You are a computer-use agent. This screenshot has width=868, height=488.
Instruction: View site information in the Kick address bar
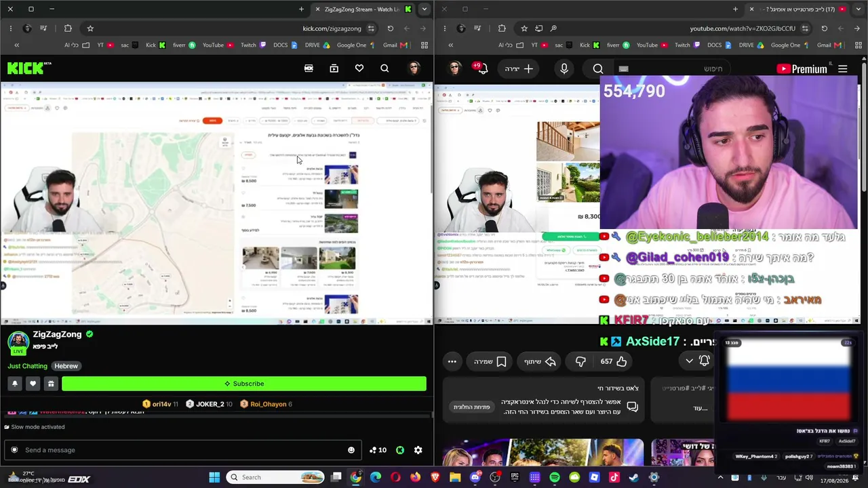pos(371,28)
